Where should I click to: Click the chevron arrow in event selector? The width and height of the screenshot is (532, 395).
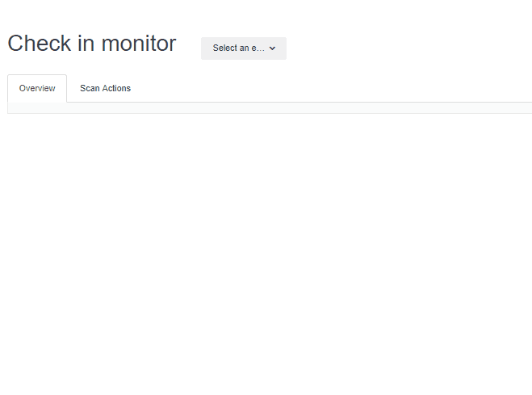tap(272, 48)
